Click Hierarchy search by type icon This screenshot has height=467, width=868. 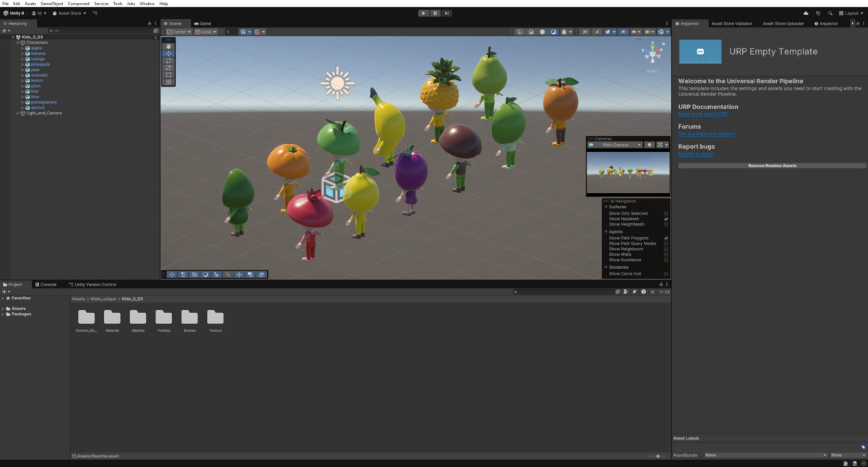pyautogui.click(x=156, y=30)
